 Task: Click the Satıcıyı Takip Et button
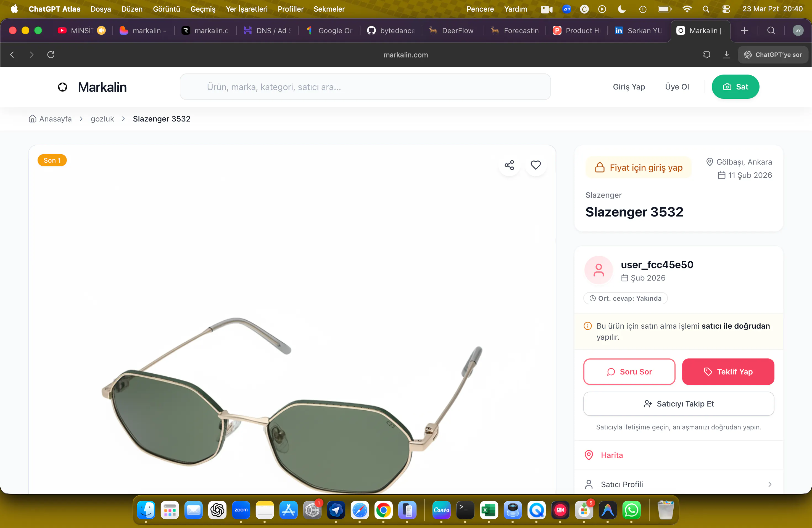(679, 404)
